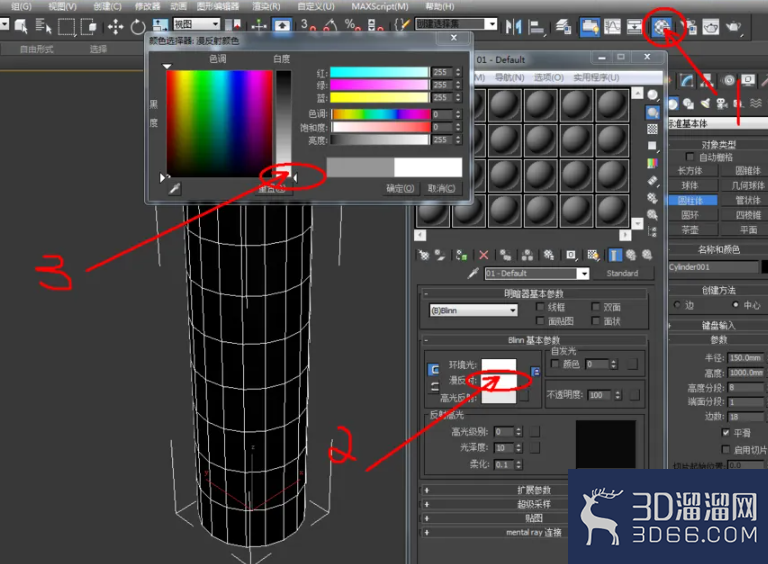The width and height of the screenshot is (768, 564).
Task: Enable the 面状 (Faceted) checkbox
Action: point(596,321)
